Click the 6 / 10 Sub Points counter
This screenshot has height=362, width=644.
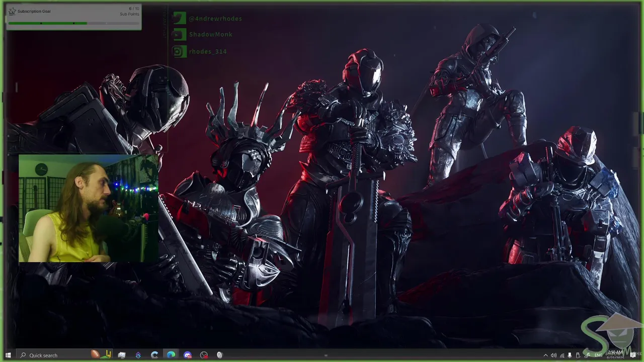(130, 11)
